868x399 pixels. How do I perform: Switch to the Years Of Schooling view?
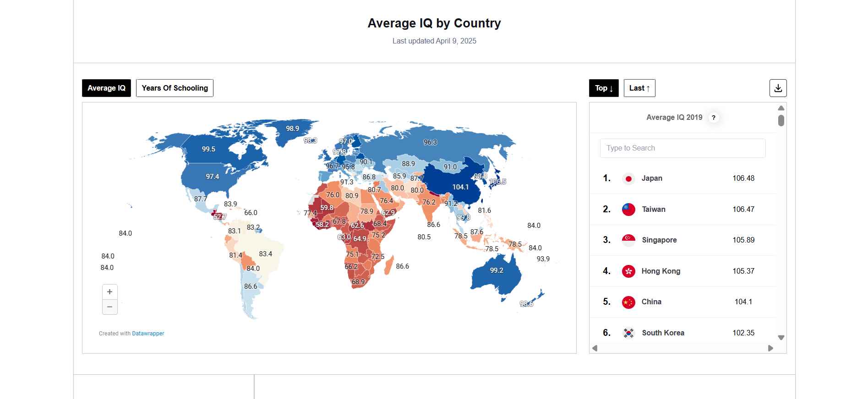point(174,88)
